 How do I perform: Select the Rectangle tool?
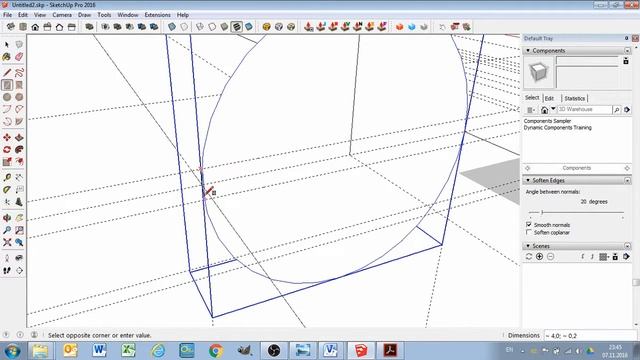coord(7,85)
